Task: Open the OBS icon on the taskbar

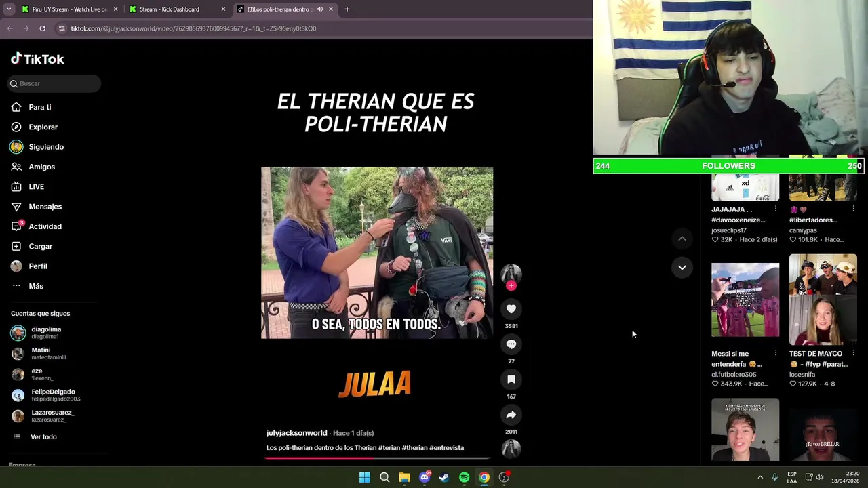Action: coord(504,477)
